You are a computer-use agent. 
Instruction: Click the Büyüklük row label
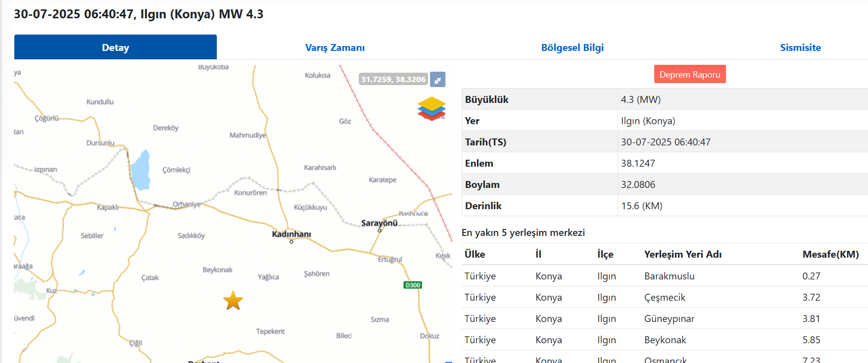[486, 99]
